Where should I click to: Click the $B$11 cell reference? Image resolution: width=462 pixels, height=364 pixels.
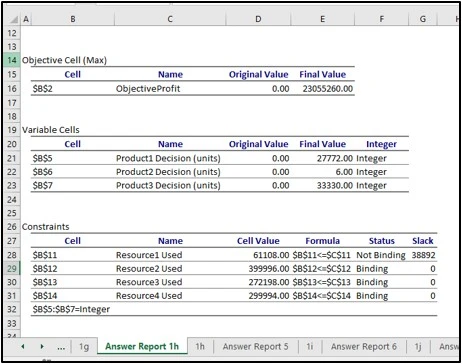(x=45, y=255)
